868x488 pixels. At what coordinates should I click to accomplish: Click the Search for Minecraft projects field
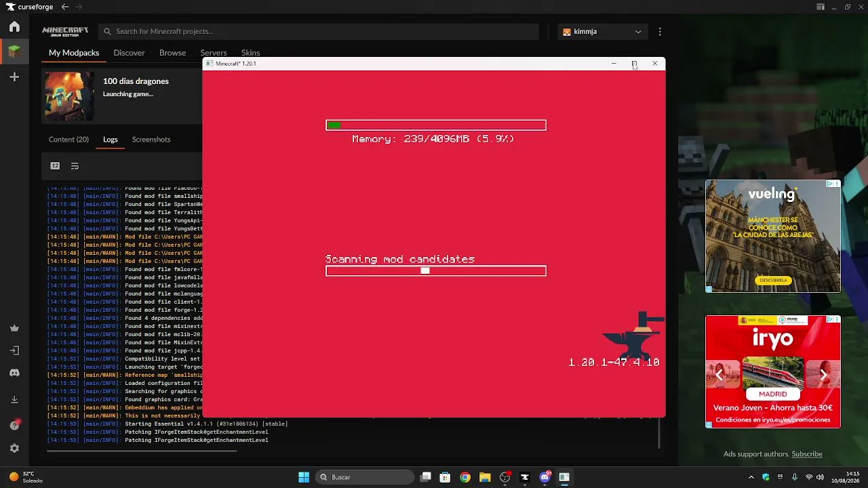coord(319,31)
